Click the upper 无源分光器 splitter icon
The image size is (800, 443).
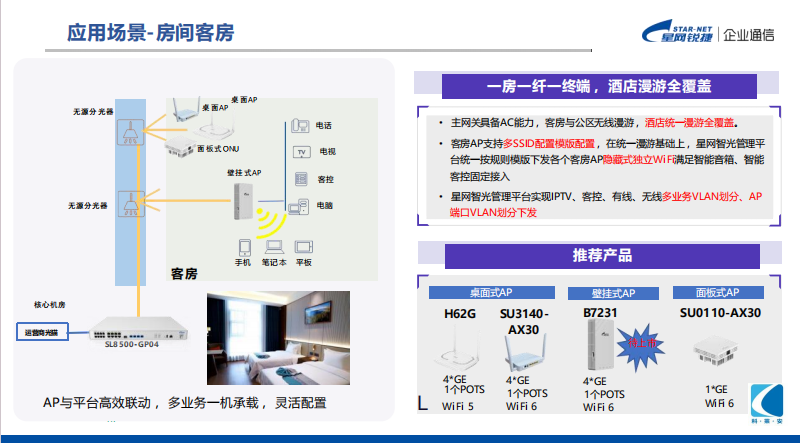pyautogui.click(x=129, y=130)
